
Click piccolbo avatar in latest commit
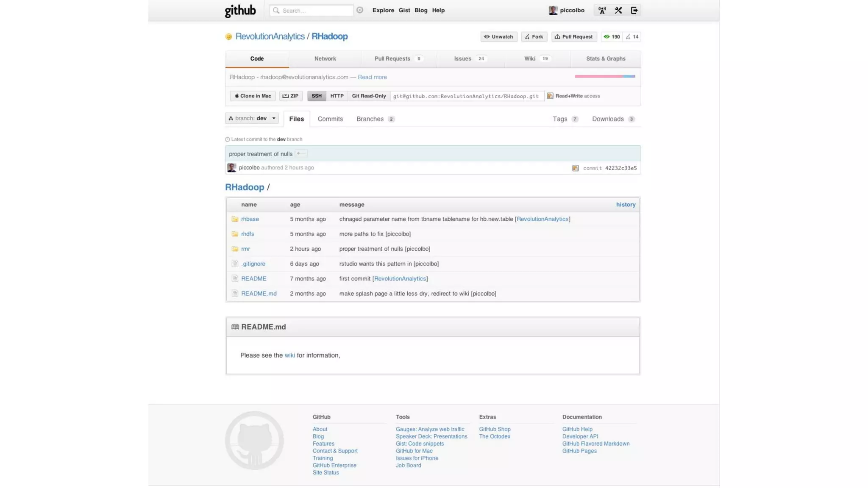232,168
